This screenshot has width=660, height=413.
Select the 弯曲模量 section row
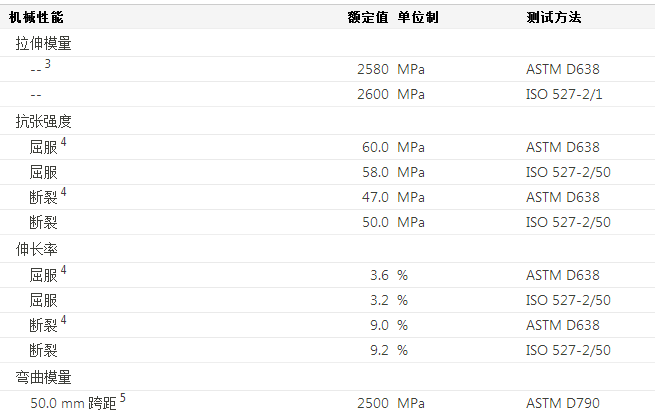[x=43, y=377]
